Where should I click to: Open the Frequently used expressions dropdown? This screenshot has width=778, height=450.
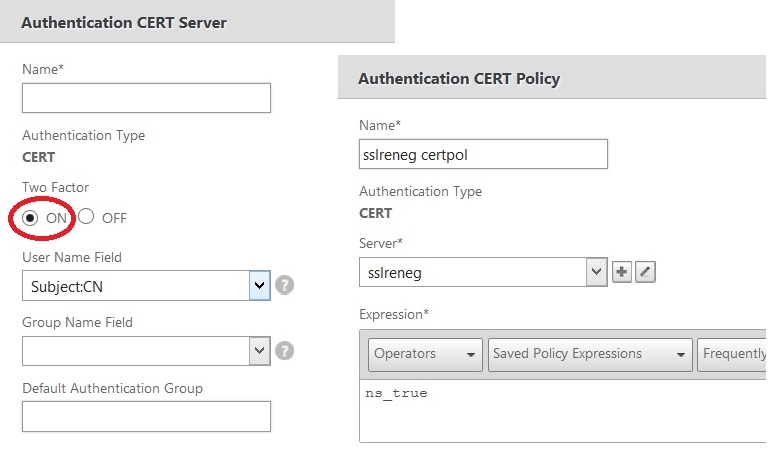(734, 354)
